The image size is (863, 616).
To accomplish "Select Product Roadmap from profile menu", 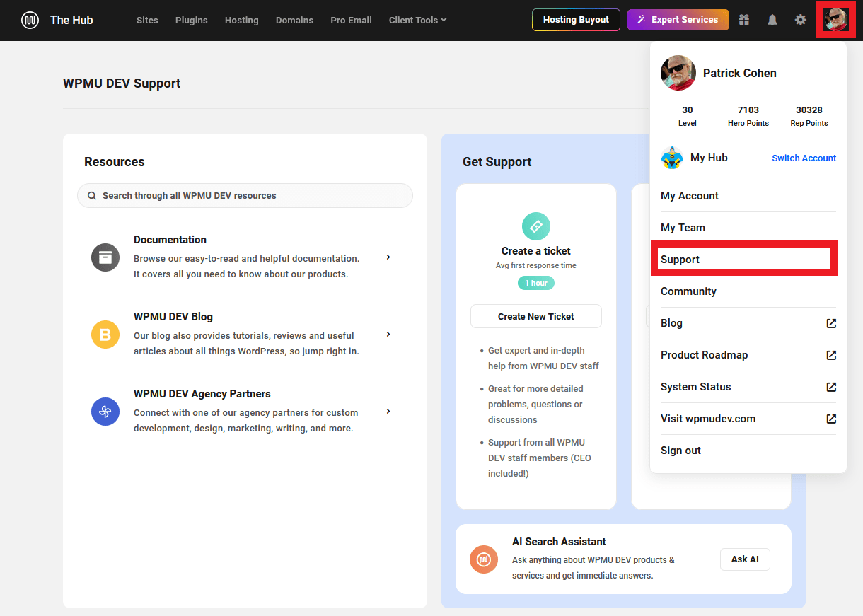I will pyautogui.click(x=748, y=355).
